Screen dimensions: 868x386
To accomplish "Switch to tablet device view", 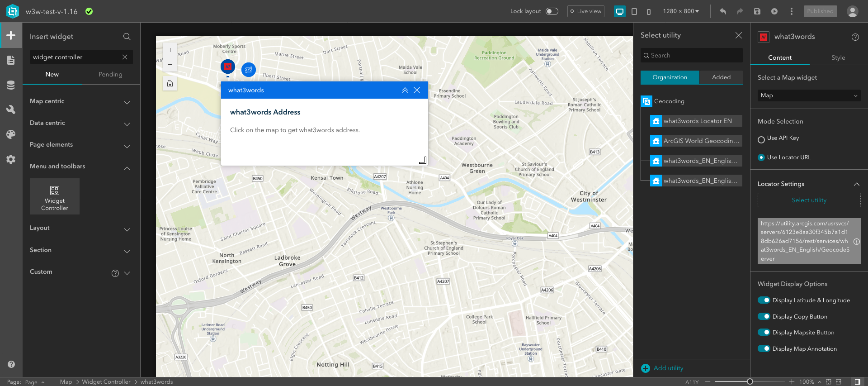I will (634, 11).
